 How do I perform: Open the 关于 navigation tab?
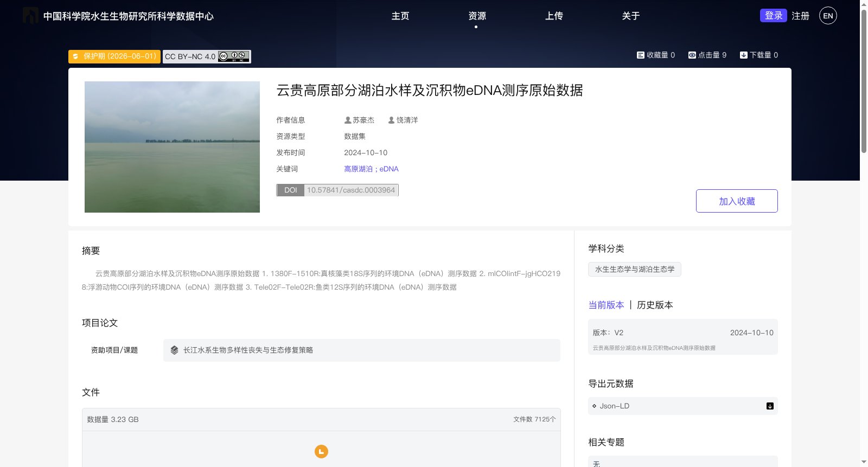pos(631,16)
